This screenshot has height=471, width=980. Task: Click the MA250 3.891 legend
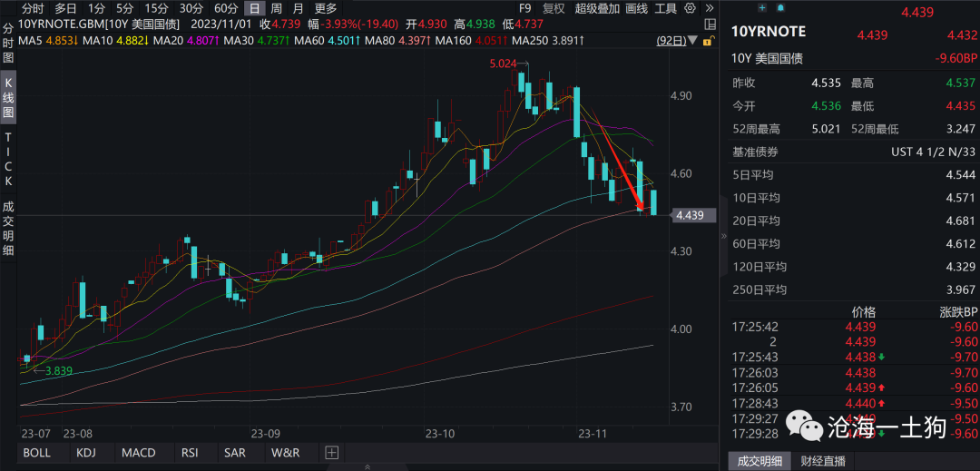click(x=548, y=41)
